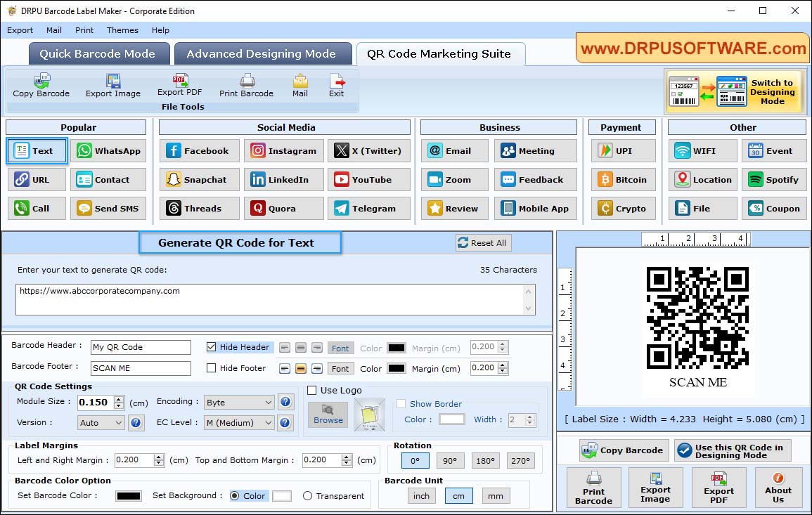The image size is (812, 515).
Task: Select the WhatsApp QR code type
Action: tap(108, 150)
